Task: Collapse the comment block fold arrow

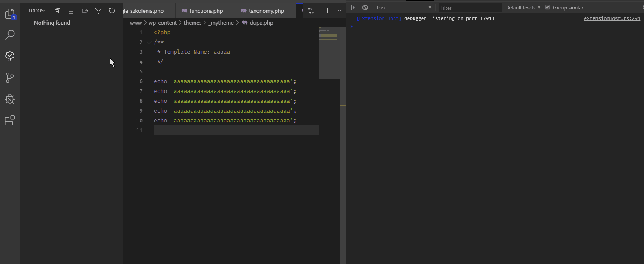Action: (149, 42)
